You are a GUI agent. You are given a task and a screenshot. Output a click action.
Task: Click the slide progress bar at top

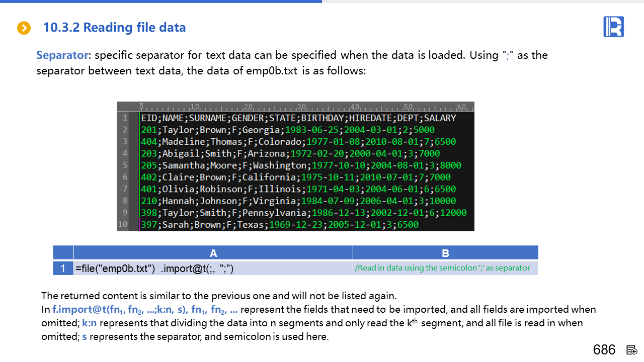[161, 2]
